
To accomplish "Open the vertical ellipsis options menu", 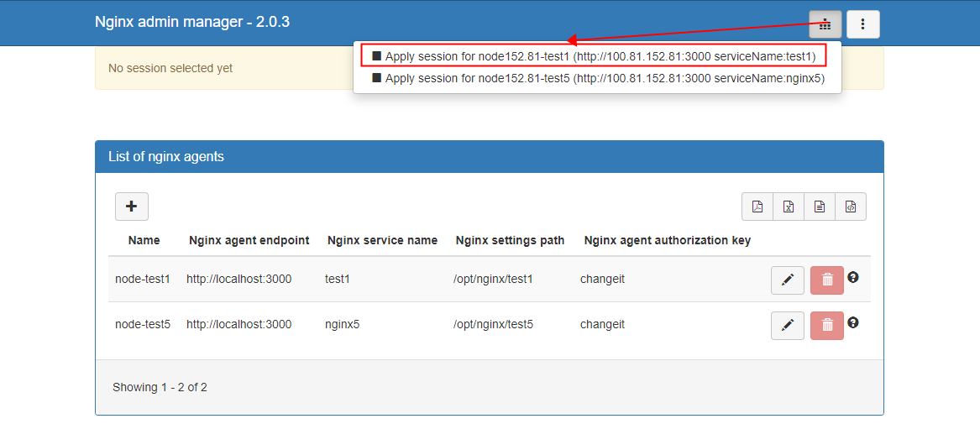I will (862, 24).
